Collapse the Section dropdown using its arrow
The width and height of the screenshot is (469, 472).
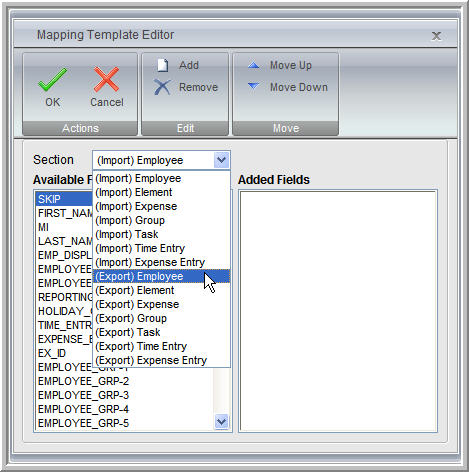pos(221,160)
